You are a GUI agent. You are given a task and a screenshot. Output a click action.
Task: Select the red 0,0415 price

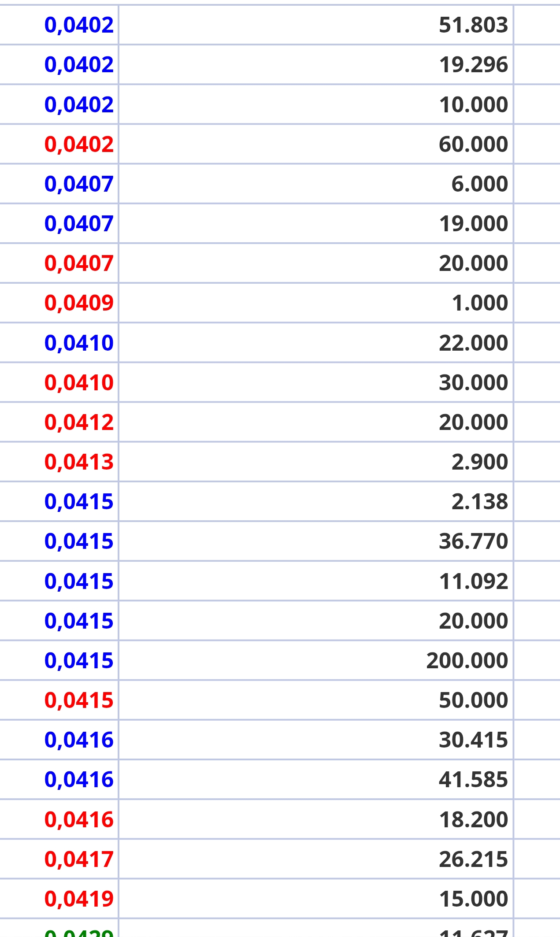point(79,700)
